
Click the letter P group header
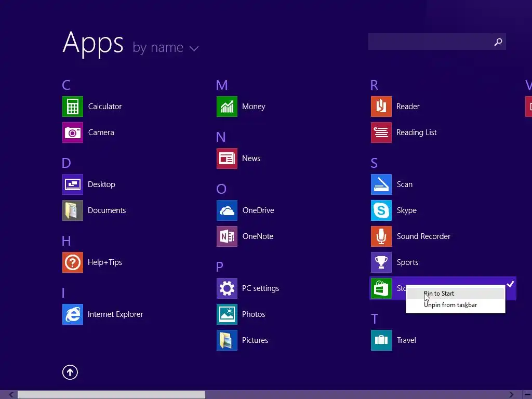220,267
